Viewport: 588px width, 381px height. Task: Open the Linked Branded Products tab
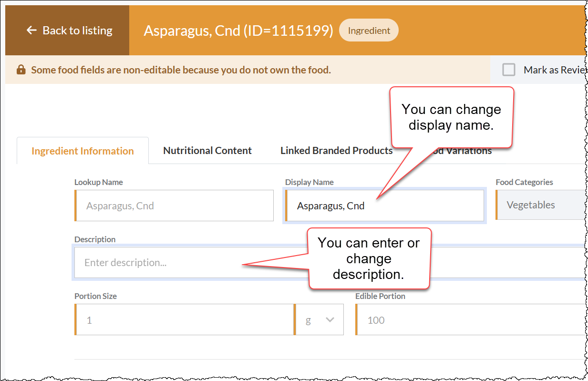tap(336, 150)
